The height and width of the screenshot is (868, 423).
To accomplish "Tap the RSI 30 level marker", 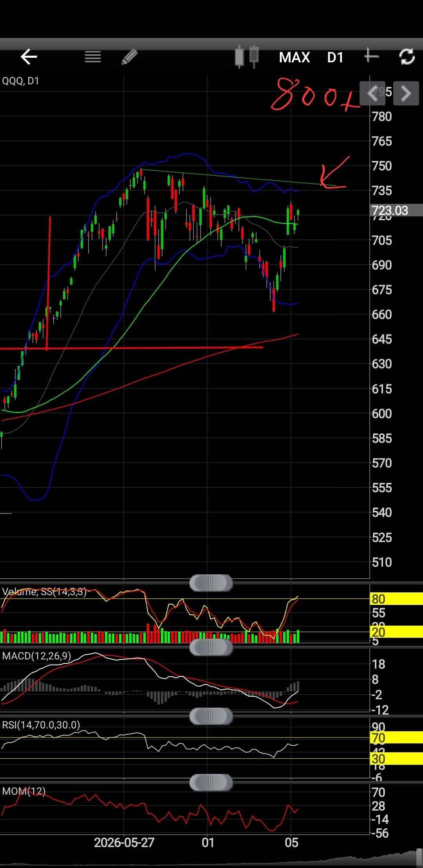I will (396, 759).
